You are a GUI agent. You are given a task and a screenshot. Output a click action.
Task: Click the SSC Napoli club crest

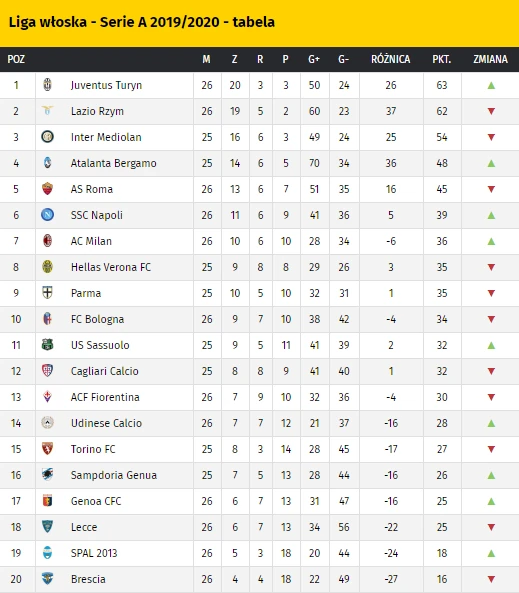47,215
